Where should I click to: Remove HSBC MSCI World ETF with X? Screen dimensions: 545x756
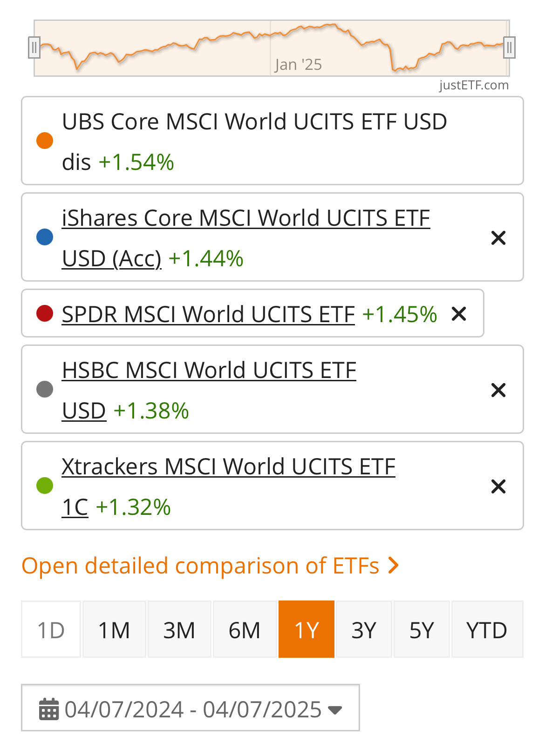tap(498, 390)
